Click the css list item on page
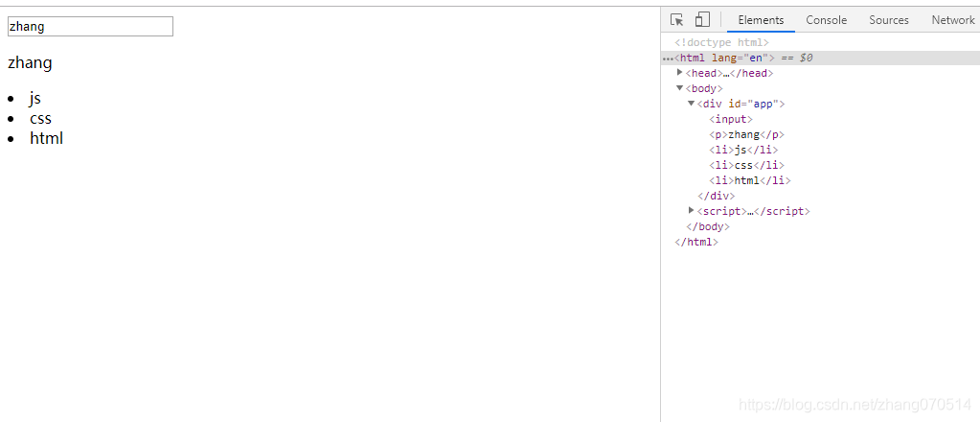980x422 pixels. [x=40, y=118]
